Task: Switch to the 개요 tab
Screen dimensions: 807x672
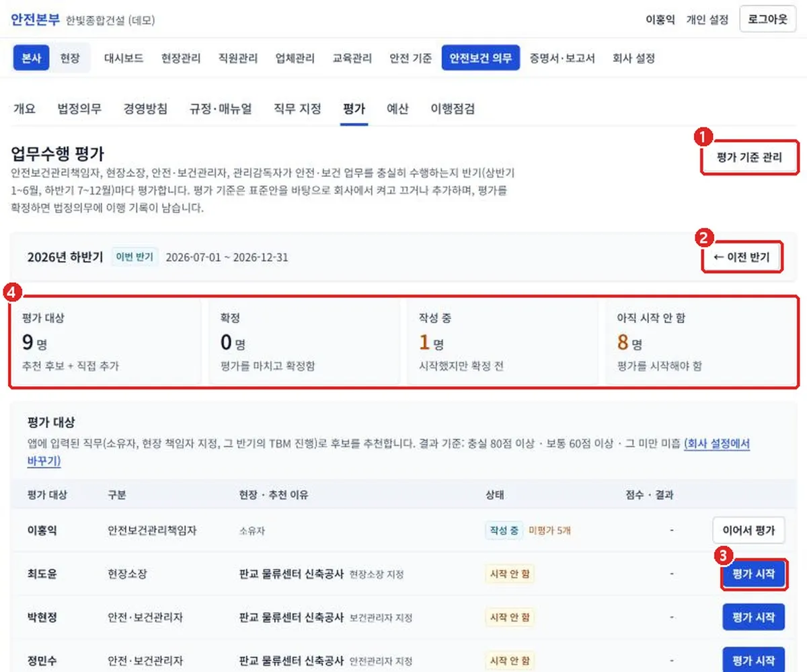Action: (x=25, y=109)
